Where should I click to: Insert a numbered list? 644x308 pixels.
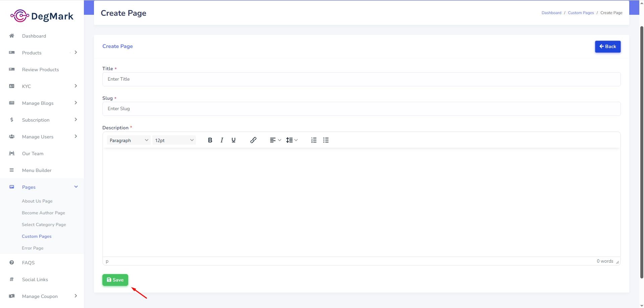(314, 140)
